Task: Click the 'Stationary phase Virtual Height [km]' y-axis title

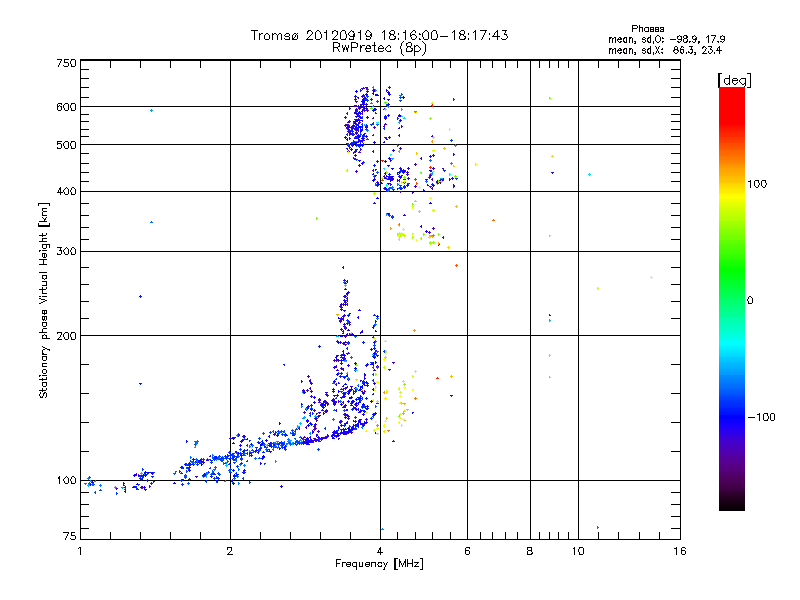Action: (x=44, y=301)
